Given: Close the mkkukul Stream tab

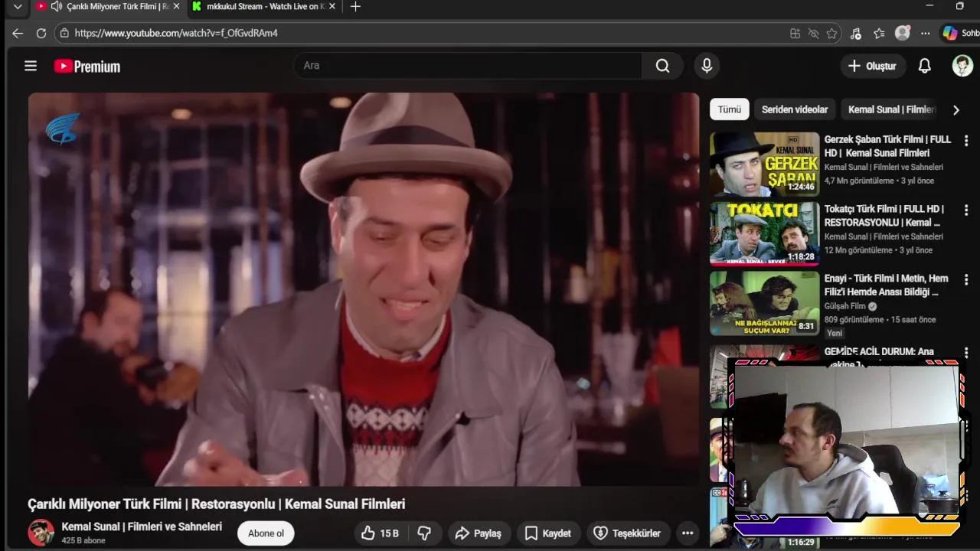Looking at the screenshot, I should click(332, 6).
